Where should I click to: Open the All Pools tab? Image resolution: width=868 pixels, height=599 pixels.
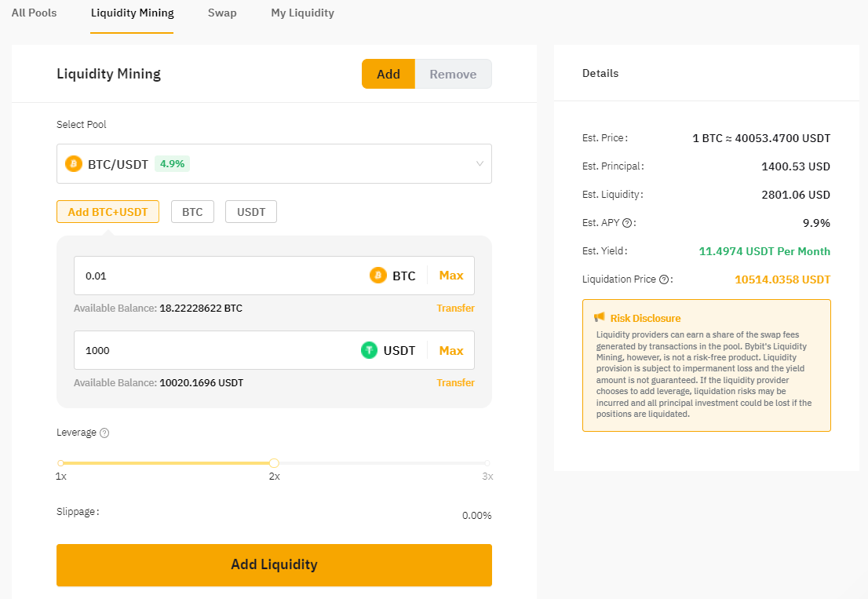point(34,13)
